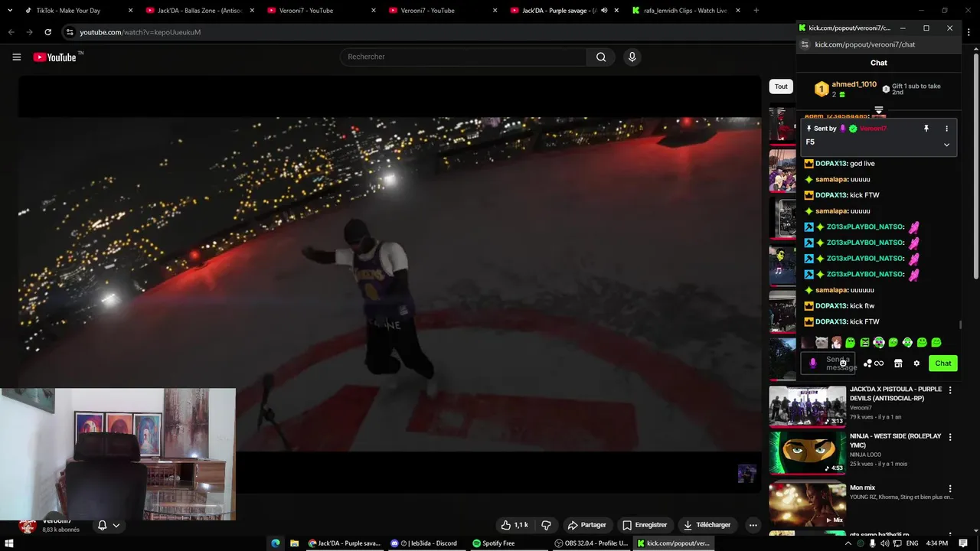
Task: Close the TikTok - Make Your Day tab
Action: (x=130, y=11)
